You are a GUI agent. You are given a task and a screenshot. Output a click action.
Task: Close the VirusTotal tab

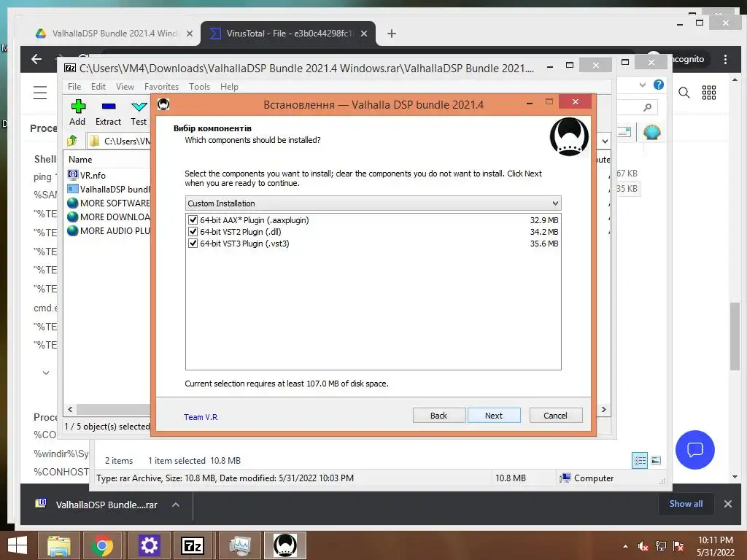click(364, 34)
